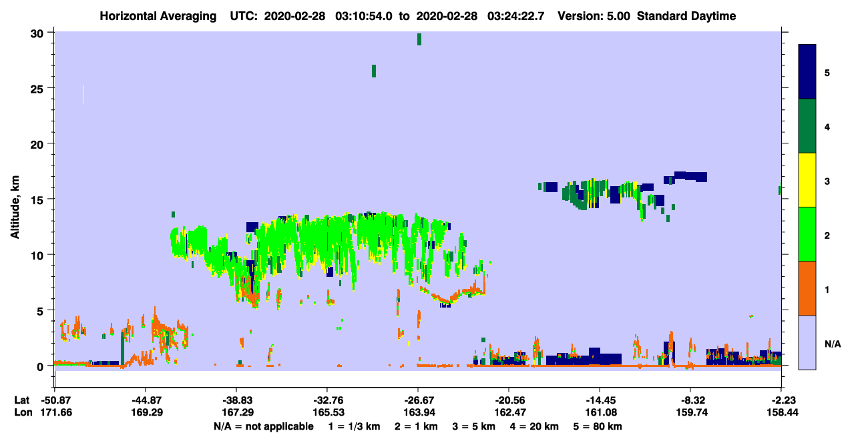868x445 pixels.
Task: Click the 'Lat' row label
Action: click(x=22, y=400)
